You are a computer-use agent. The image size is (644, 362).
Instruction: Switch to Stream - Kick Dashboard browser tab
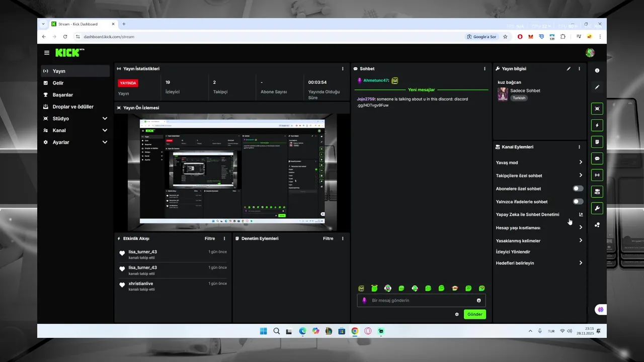(x=83, y=24)
